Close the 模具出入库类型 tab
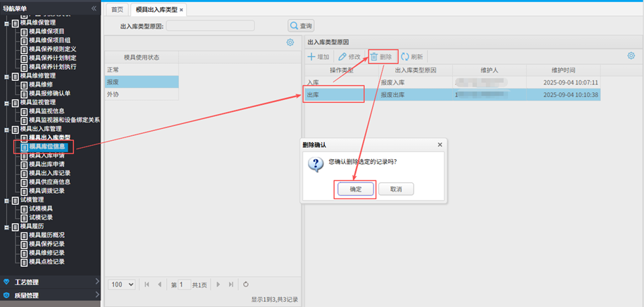Viewport: 644px width, 307px height. click(x=182, y=10)
